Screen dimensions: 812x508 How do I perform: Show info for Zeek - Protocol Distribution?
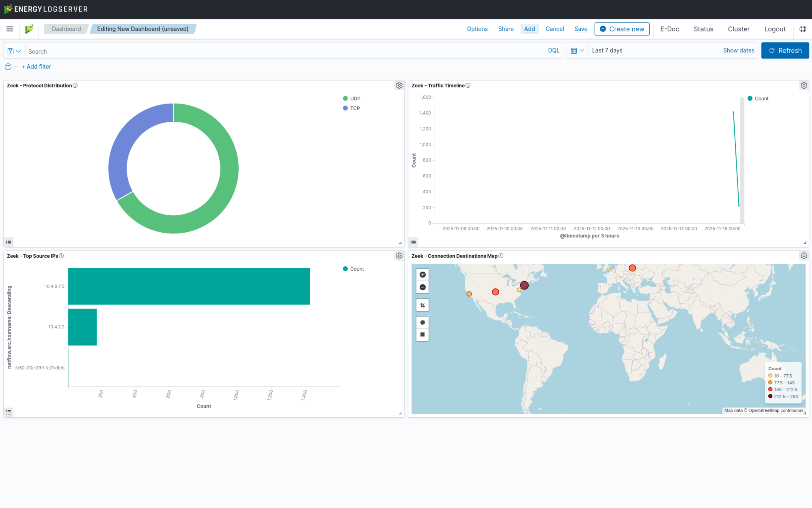point(75,85)
